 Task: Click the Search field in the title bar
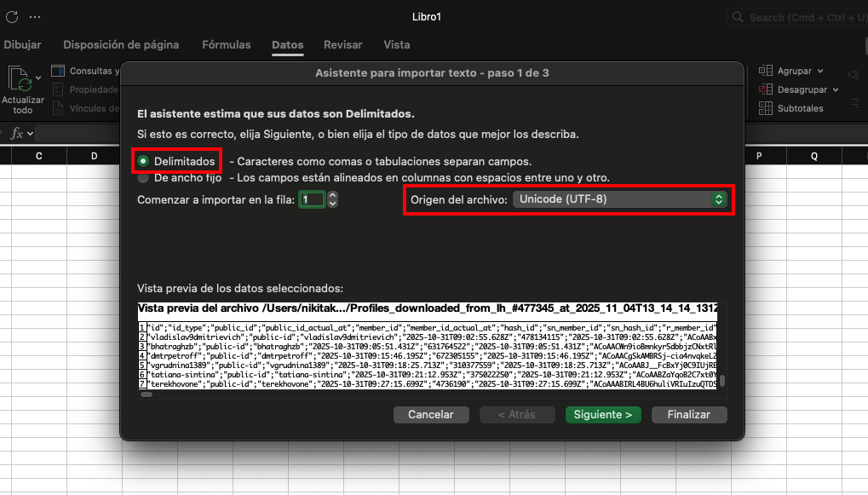801,17
